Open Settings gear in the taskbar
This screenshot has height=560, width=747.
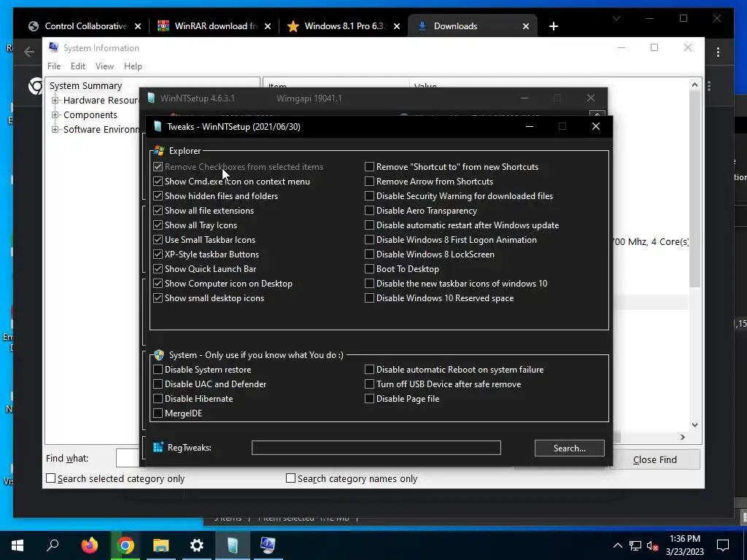click(197, 545)
